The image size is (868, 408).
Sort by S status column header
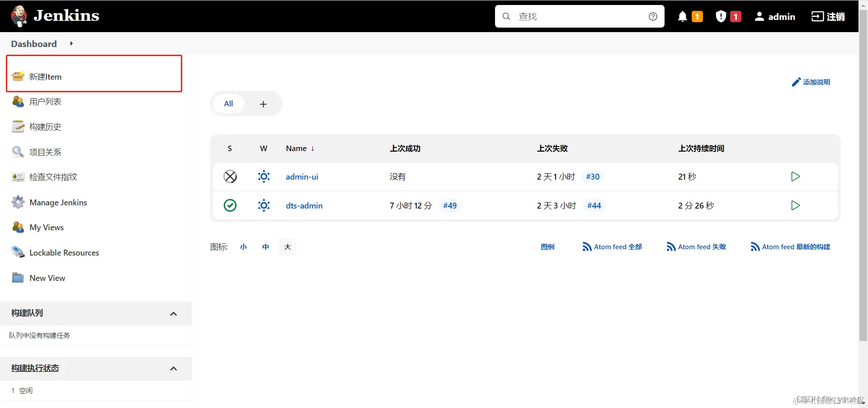pyautogui.click(x=230, y=148)
